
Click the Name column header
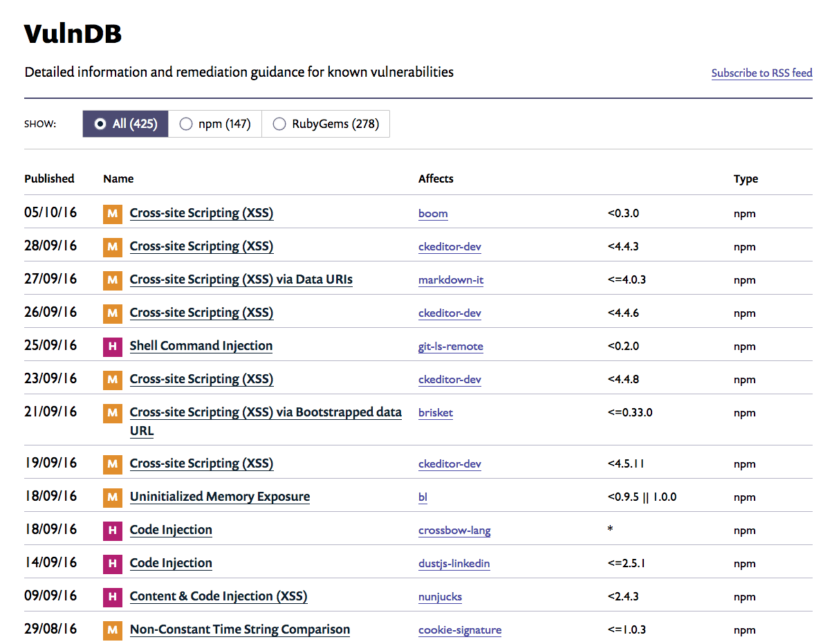pos(118,178)
